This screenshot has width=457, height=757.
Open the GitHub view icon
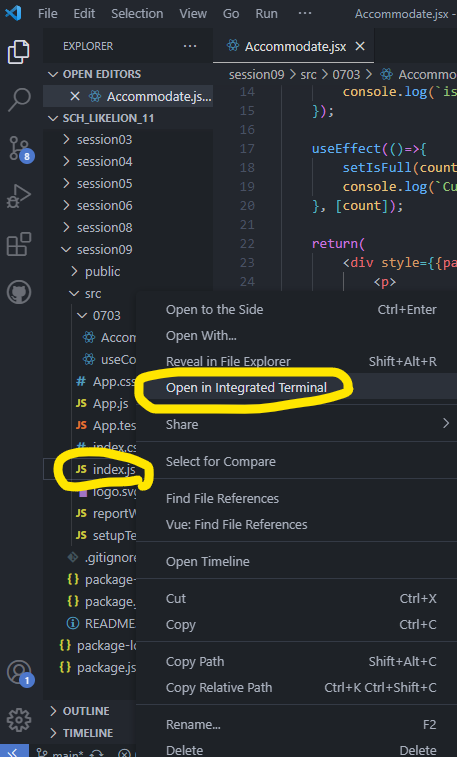coord(19,292)
